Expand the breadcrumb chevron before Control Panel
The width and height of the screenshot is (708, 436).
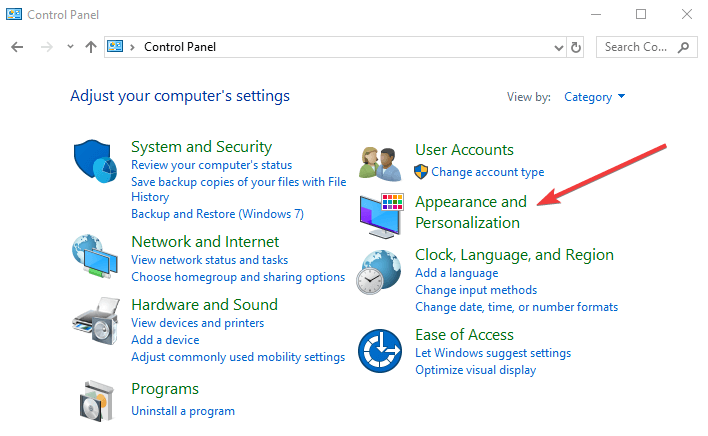[132, 47]
